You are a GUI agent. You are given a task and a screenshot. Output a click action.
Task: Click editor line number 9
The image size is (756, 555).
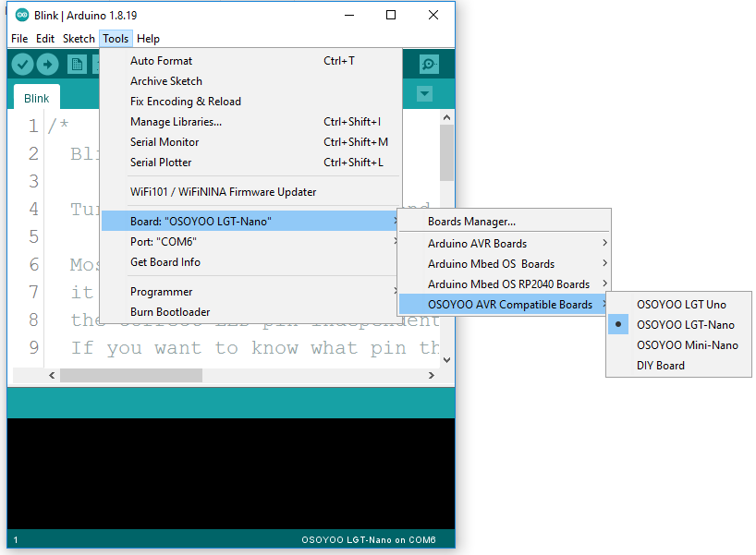pos(33,347)
